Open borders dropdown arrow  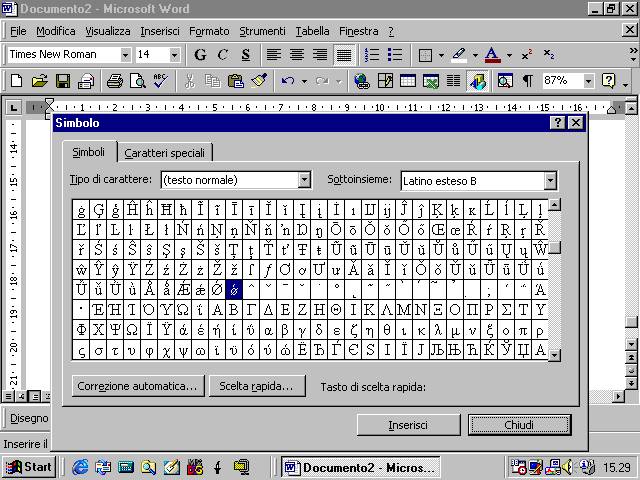click(x=441, y=55)
